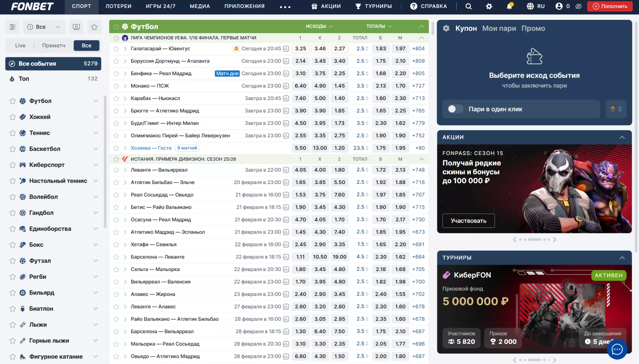Switch to the Live tab
The height and width of the screenshot is (364, 639).
(20, 45)
